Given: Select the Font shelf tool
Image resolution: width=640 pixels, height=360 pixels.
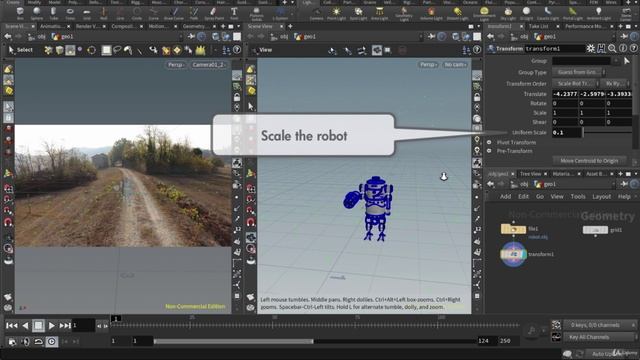Looking at the screenshot, I should tap(234, 13).
